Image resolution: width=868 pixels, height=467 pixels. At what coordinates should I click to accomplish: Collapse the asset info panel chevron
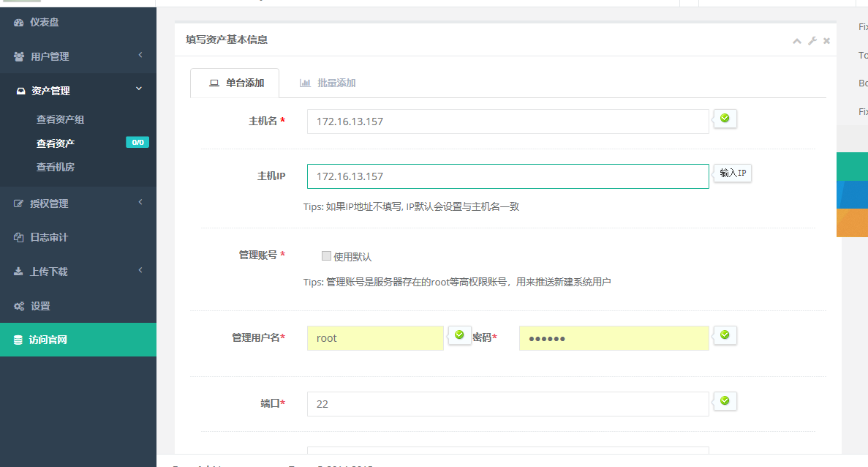point(797,41)
